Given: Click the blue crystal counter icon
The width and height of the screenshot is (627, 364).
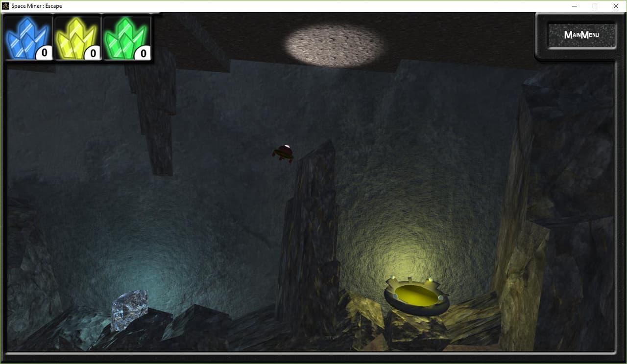Looking at the screenshot, I should (x=28, y=38).
